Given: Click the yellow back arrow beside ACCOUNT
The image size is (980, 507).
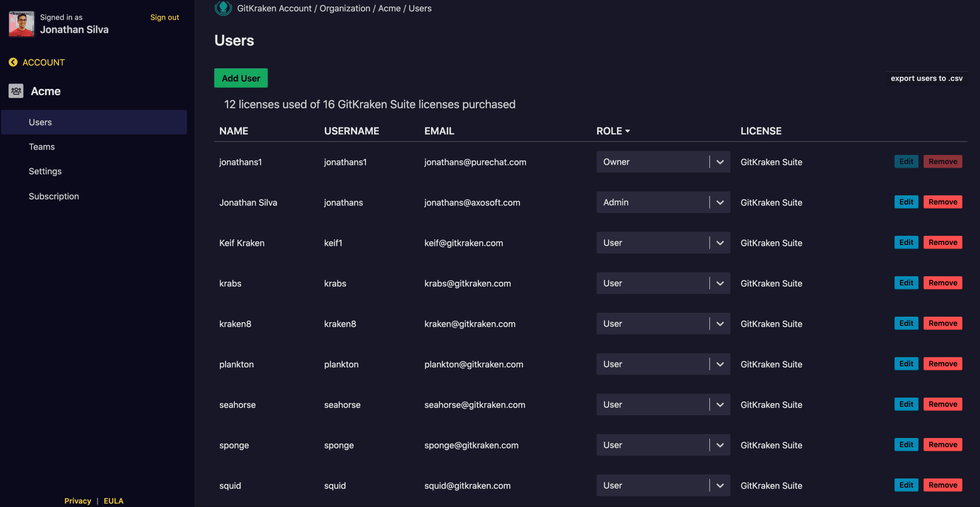Looking at the screenshot, I should pos(13,62).
